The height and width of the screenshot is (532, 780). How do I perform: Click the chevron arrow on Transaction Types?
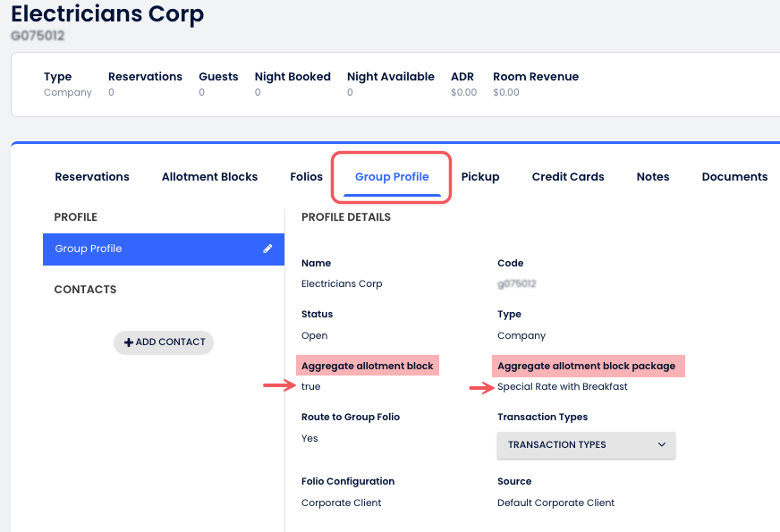point(662,444)
